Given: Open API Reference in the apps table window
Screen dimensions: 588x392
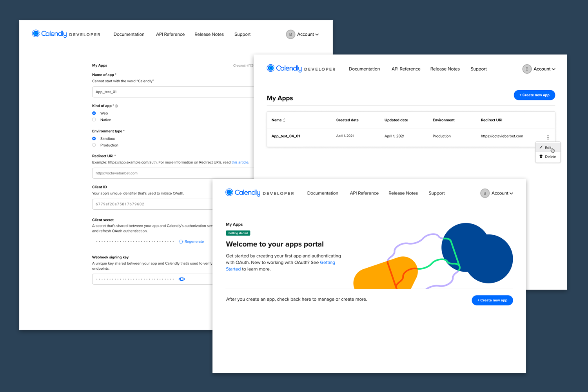Looking at the screenshot, I should 406,69.
